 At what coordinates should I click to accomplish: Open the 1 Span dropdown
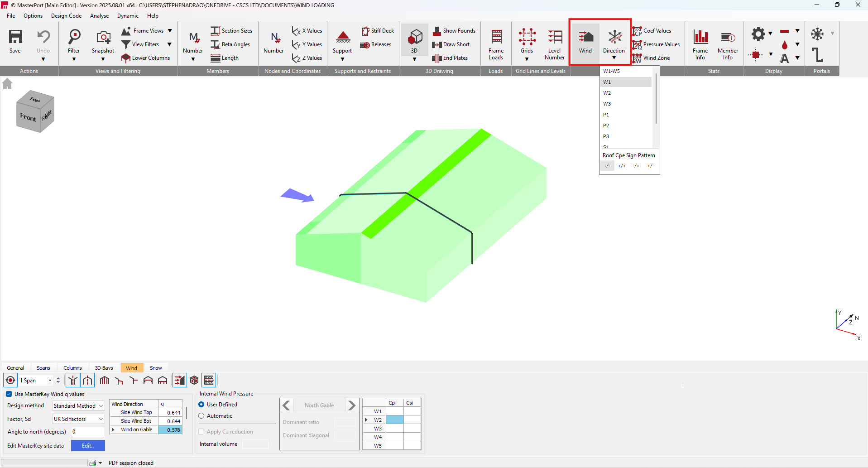pos(50,381)
